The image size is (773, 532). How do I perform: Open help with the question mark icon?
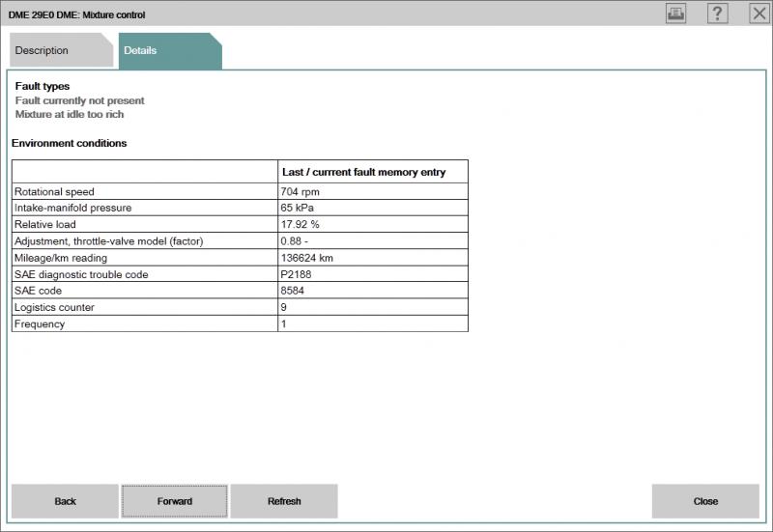pos(717,14)
